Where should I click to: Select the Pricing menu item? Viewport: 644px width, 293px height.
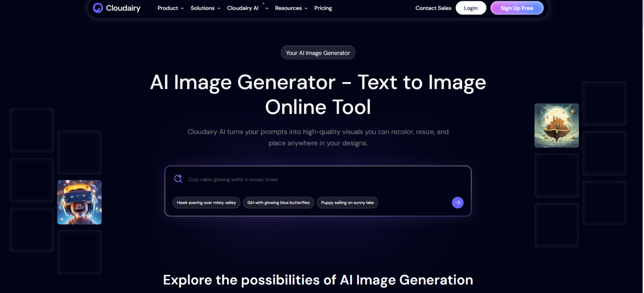tap(323, 8)
